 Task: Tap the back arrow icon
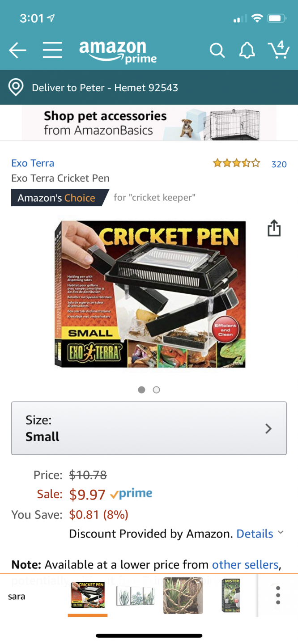tap(17, 51)
